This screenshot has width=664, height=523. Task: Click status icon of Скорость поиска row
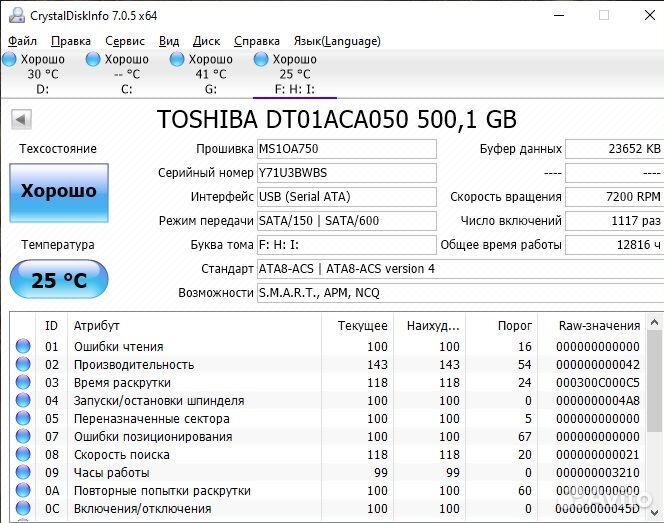(23, 454)
